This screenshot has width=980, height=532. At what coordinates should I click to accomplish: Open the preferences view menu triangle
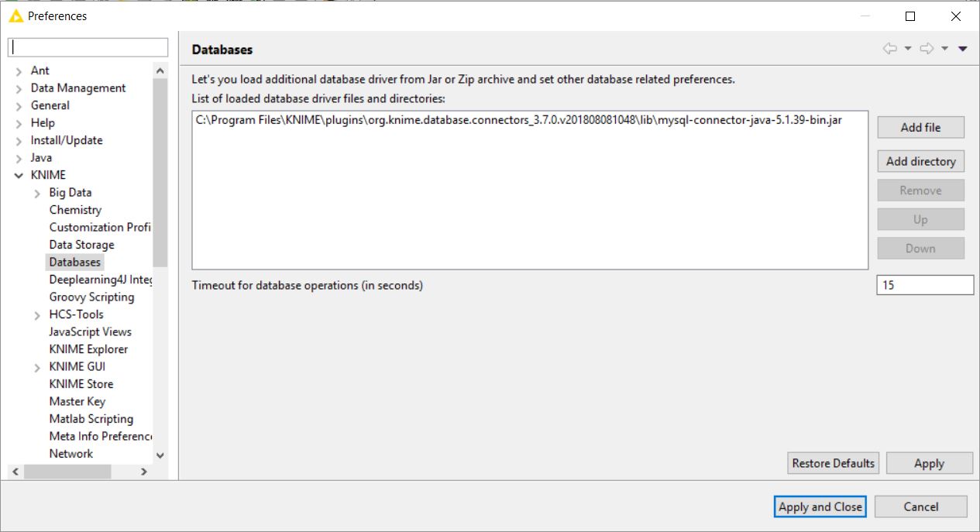point(963,49)
